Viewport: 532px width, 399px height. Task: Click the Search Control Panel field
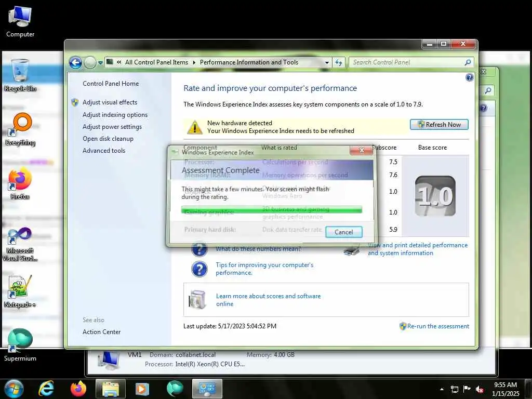[x=407, y=62]
